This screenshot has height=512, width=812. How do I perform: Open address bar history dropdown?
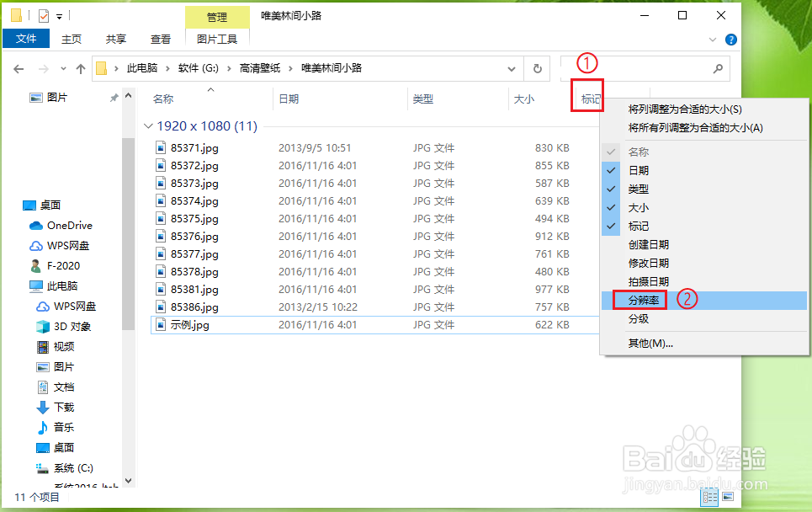point(512,69)
